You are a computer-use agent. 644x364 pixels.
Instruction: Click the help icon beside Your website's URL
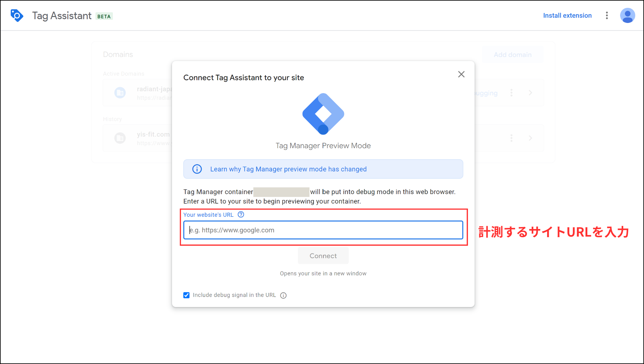click(x=241, y=215)
